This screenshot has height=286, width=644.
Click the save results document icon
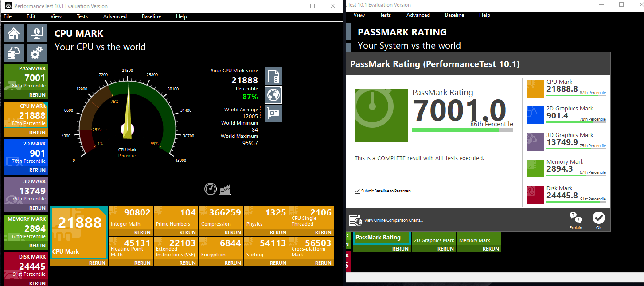click(x=273, y=76)
